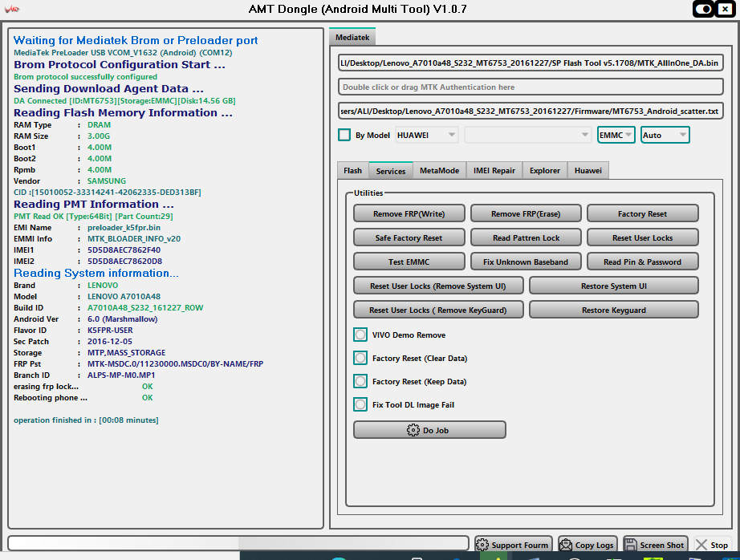Image resolution: width=740 pixels, height=560 pixels.
Task: Select Factory Reset (Keep Data) option
Action: click(x=360, y=381)
